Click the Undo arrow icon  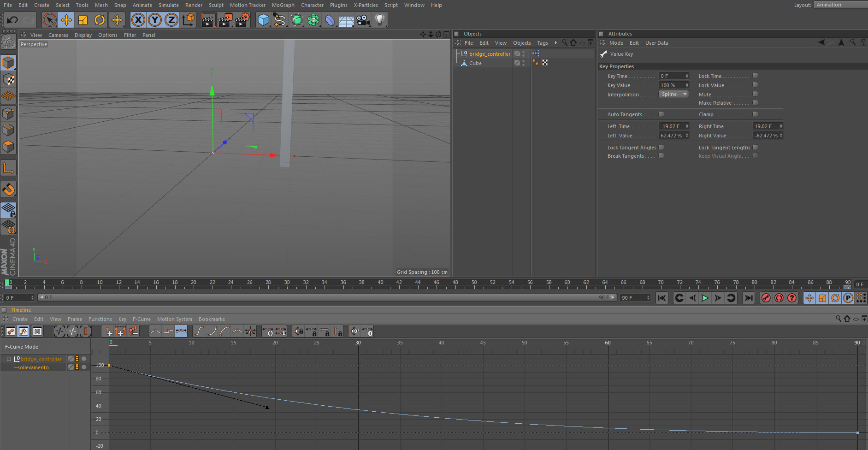(x=12, y=20)
